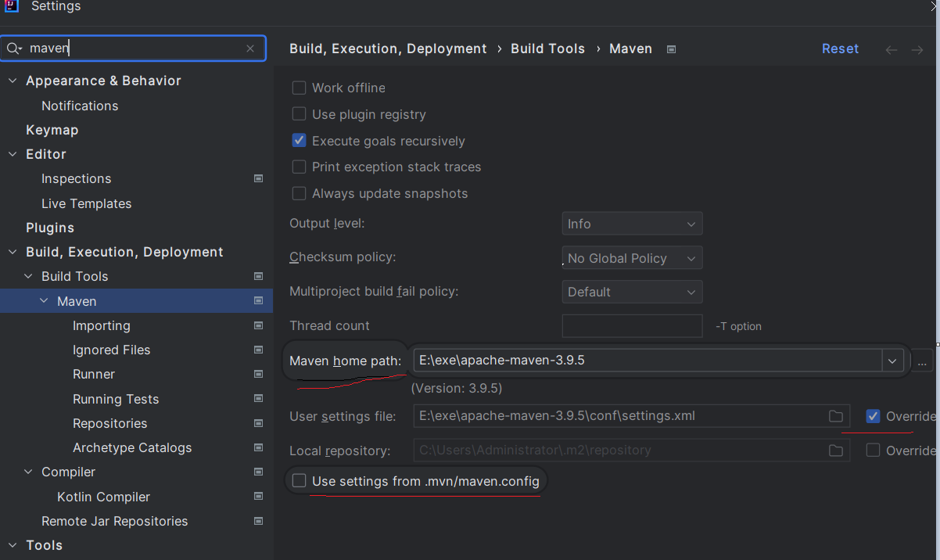This screenshot has width=940, height=560.
Task: Browse folder icon for Local repository
Action: point(836,451)
